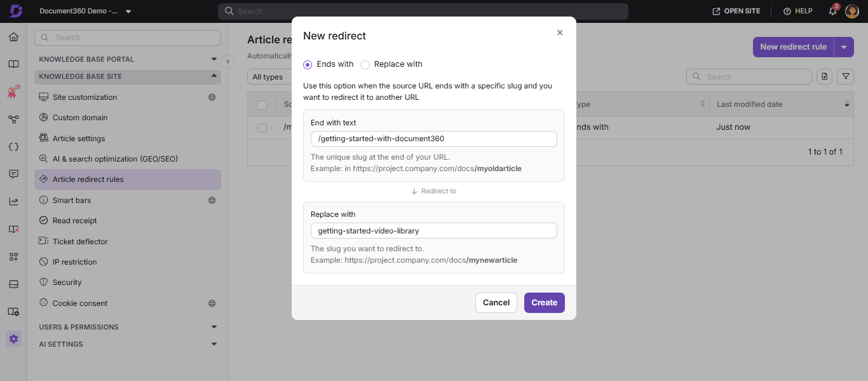Open the Document360 Demo project dropdown
The height and width of the screenshot is (381, 868).
85,11
